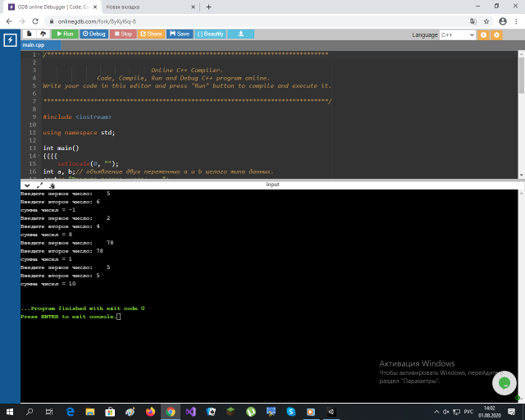Collapse the console with the chevron down icon
The width and height of the screenshot is (525, 420).
click(27, 185)
